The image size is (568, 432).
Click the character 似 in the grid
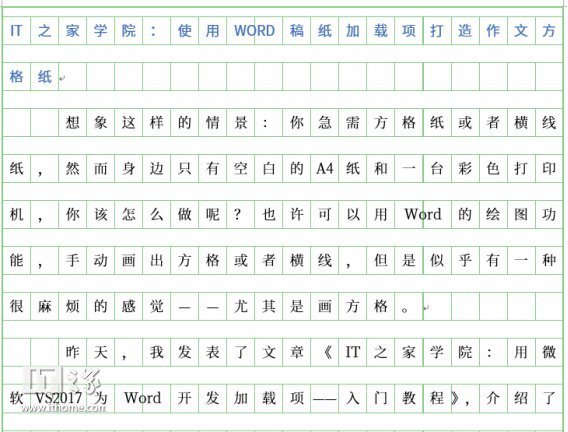point(437,260)
